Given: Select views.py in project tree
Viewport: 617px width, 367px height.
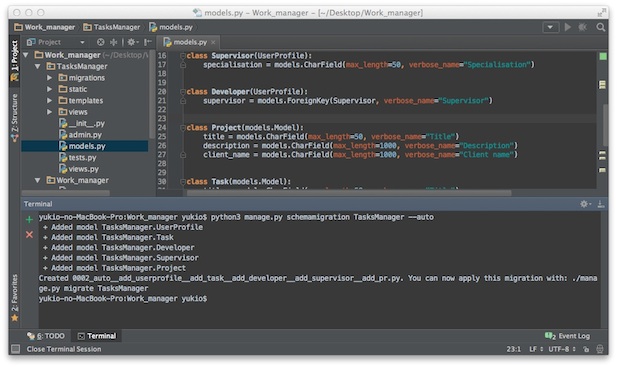Looking at the screenshot, I should click(x=79, y=169).
